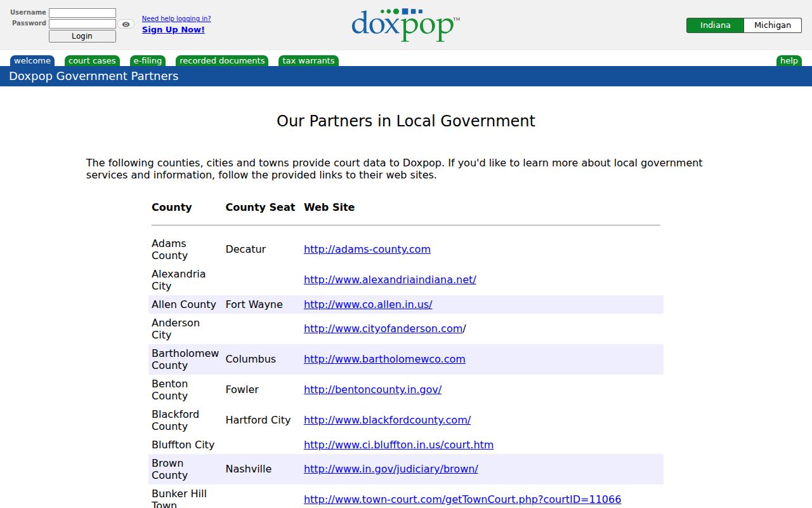This screenshot has width=812, height=508.
Task: Click the Web Site column header
Action: [329, 208]
